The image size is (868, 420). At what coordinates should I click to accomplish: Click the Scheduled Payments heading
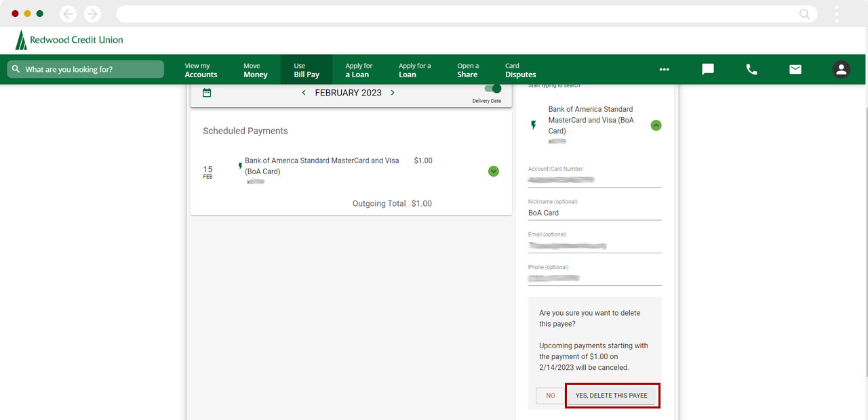245,131
